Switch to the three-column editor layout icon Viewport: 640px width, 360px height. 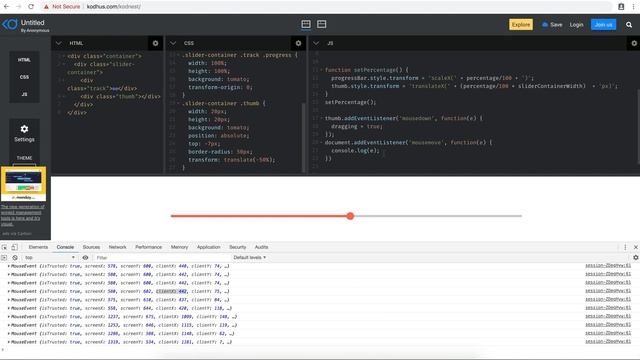pos(306,24)
